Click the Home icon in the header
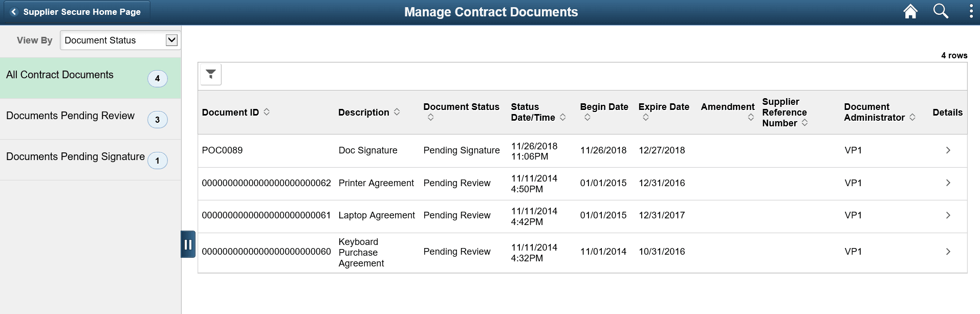The height and width of the screenshot is (314, 980). click(910, 11)
